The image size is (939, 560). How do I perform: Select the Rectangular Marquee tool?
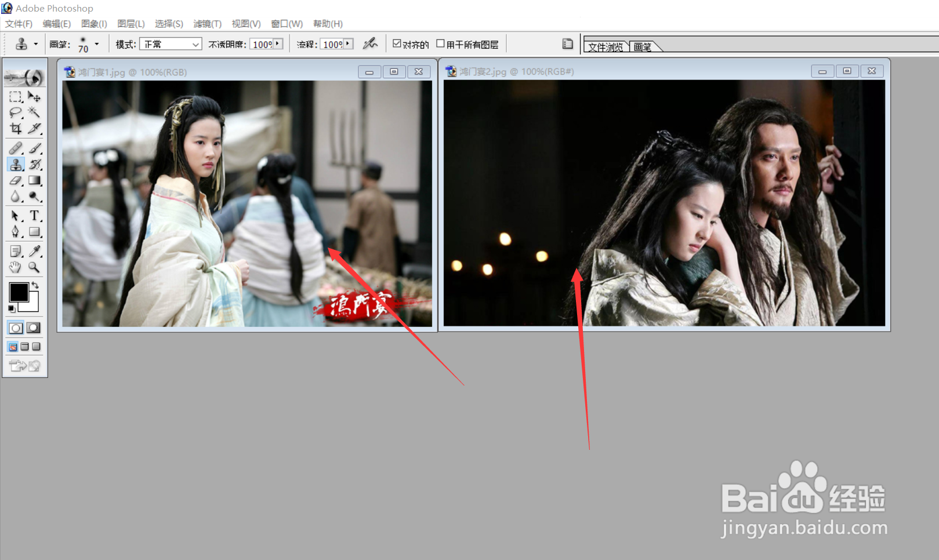point(16,97)
